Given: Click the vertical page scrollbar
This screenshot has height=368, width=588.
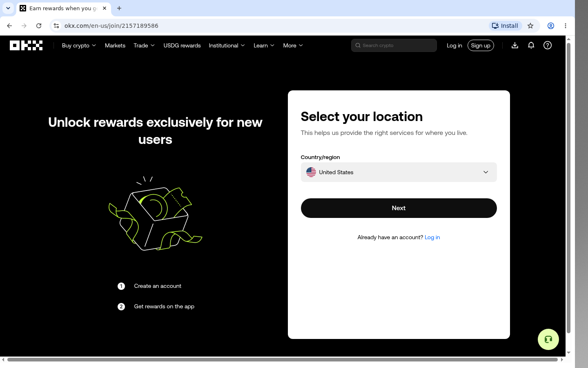Looking at the screenshot, I should point(568,188).
